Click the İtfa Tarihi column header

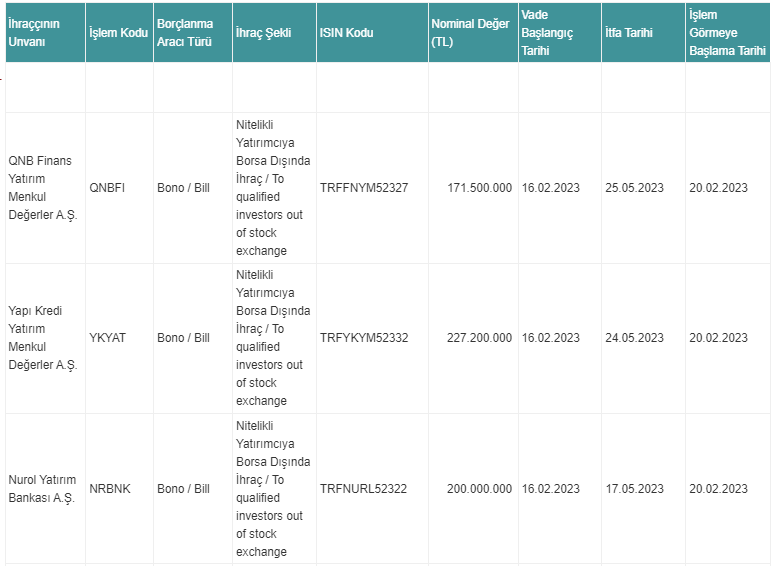pyautogui.click(x=629, y=33)
